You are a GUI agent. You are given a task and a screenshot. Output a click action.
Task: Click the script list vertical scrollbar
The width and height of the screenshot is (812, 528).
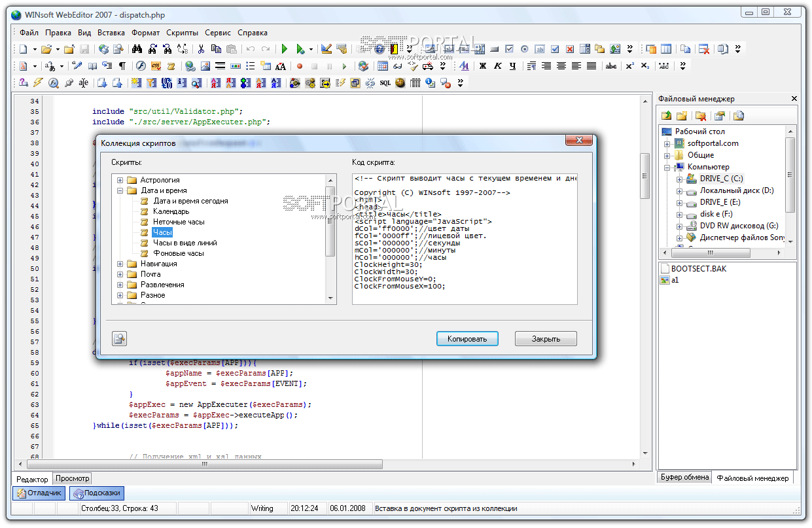(331, 239)
